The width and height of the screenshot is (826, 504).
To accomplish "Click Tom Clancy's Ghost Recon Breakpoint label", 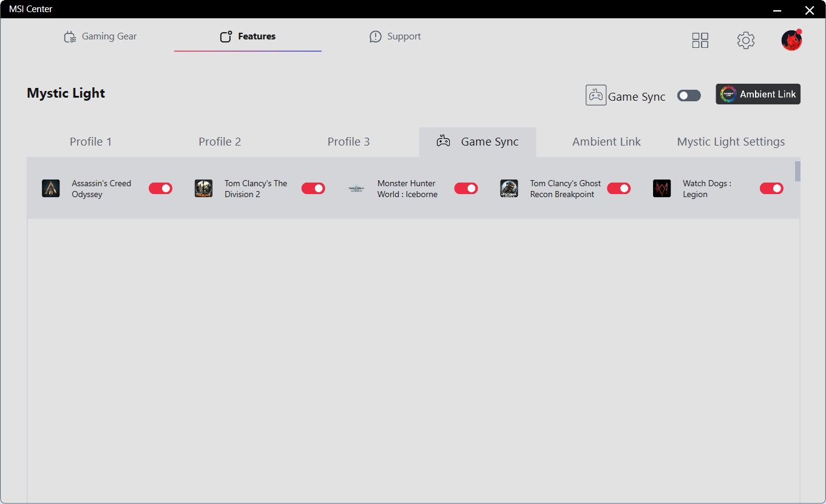I will [x=565, y=189].
